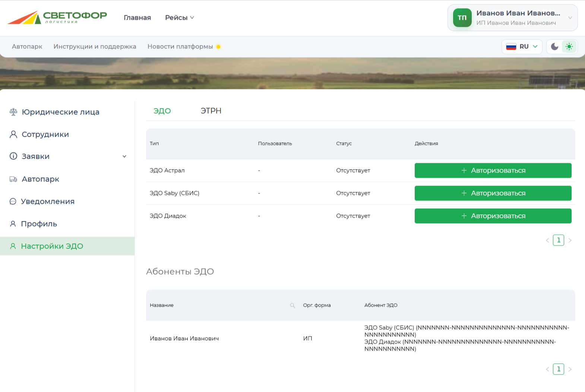Image resolution: width=585 pixels, height=392 pixels.
Task: Click chat icon beside Уведомления
Action: coord(13,202)
